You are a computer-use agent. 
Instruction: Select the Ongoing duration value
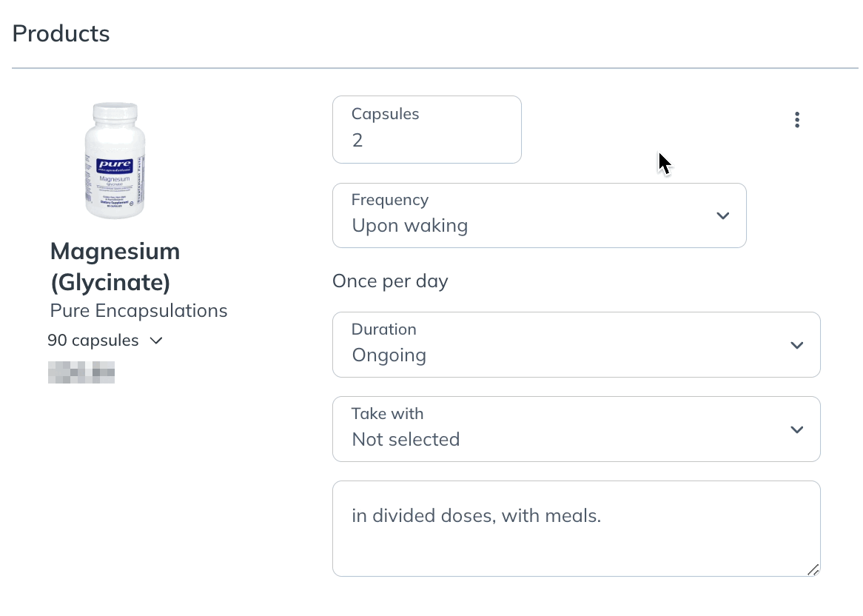(389, 355)
